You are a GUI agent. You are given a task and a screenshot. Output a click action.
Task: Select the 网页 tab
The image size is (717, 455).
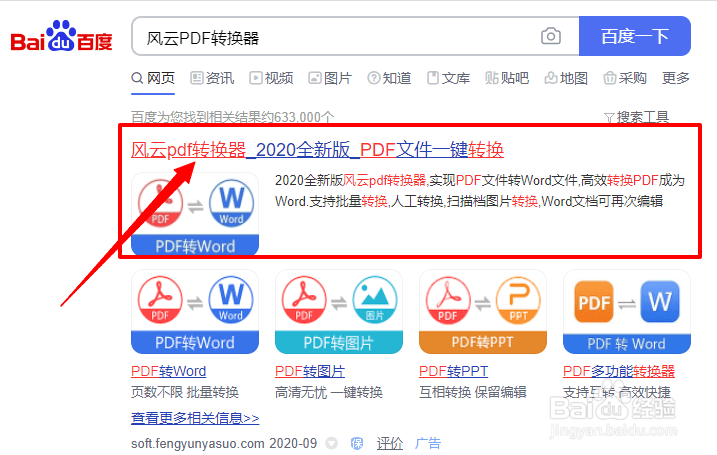point(153,78)
